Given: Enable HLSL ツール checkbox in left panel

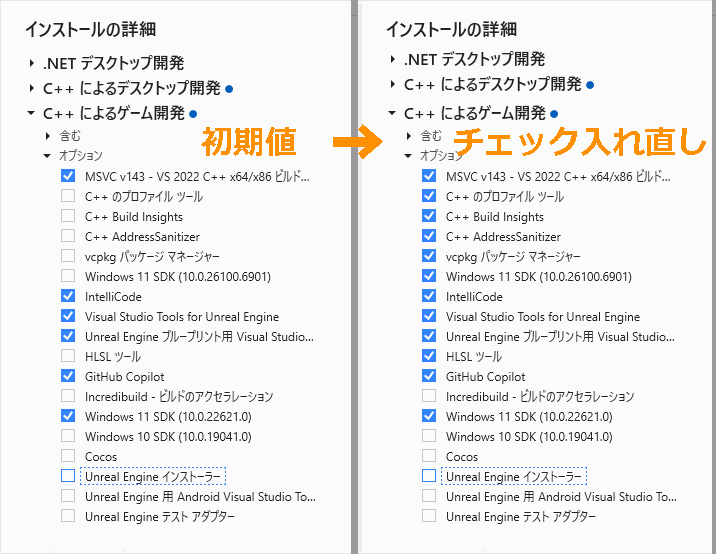Looking at the screenshot, I should pos(68,356).
